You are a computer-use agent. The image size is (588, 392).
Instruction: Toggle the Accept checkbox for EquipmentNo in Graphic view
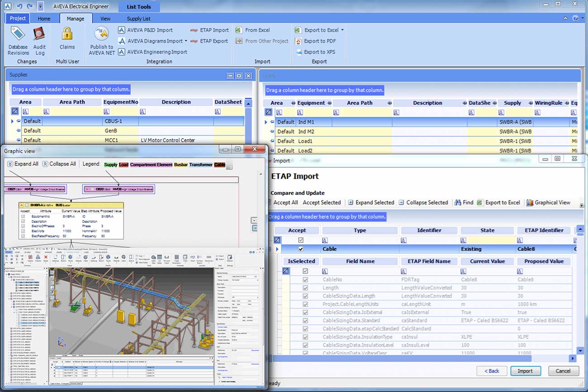tap(23, 217)
